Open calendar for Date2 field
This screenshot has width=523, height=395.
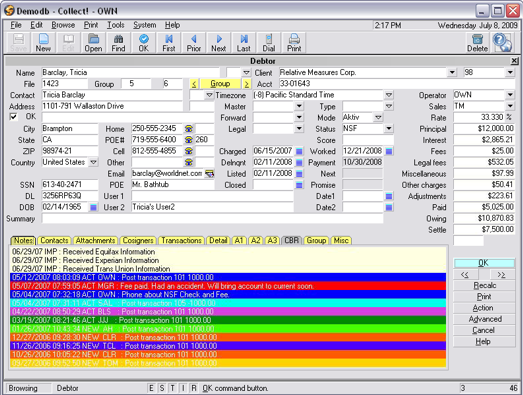coord(389,207)
